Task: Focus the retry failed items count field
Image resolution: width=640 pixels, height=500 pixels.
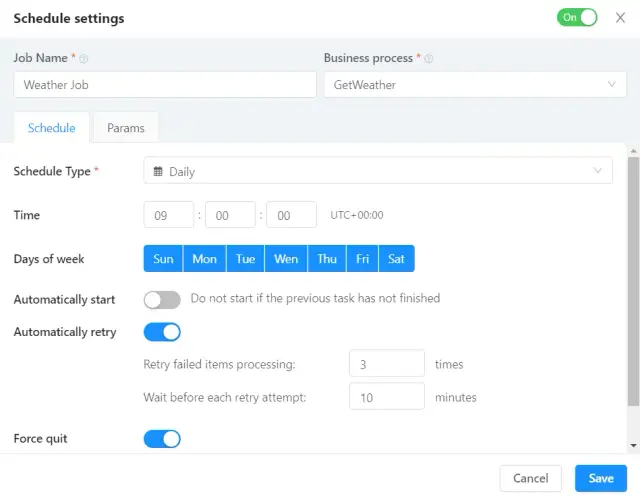Action: tap(387, 364)
